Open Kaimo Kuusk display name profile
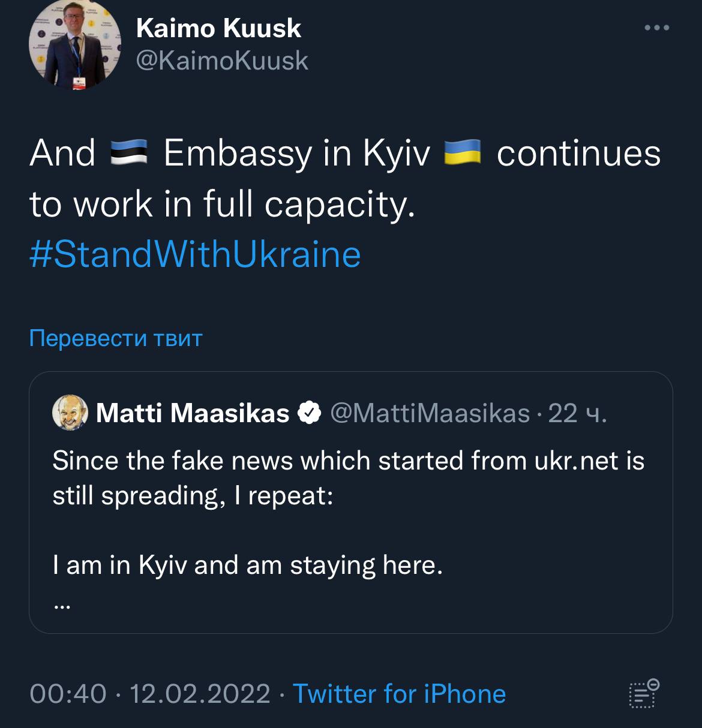 click(218, 28)
